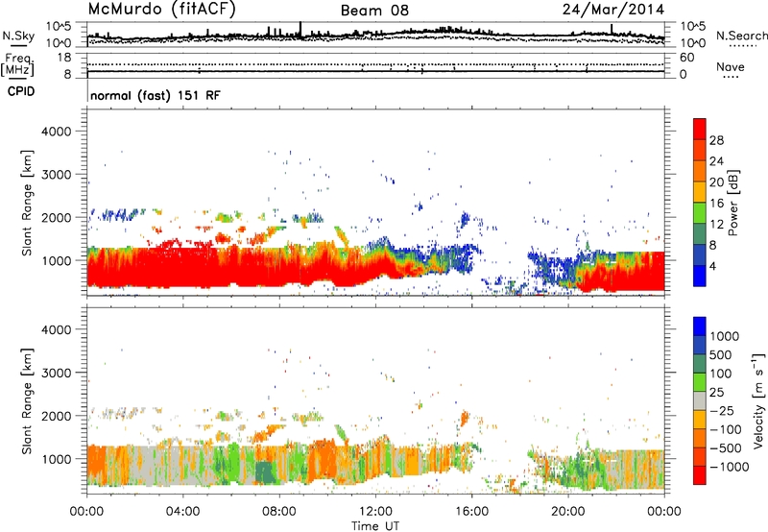Click the '16:00' time axis label
768x532 pixels.
471,512
